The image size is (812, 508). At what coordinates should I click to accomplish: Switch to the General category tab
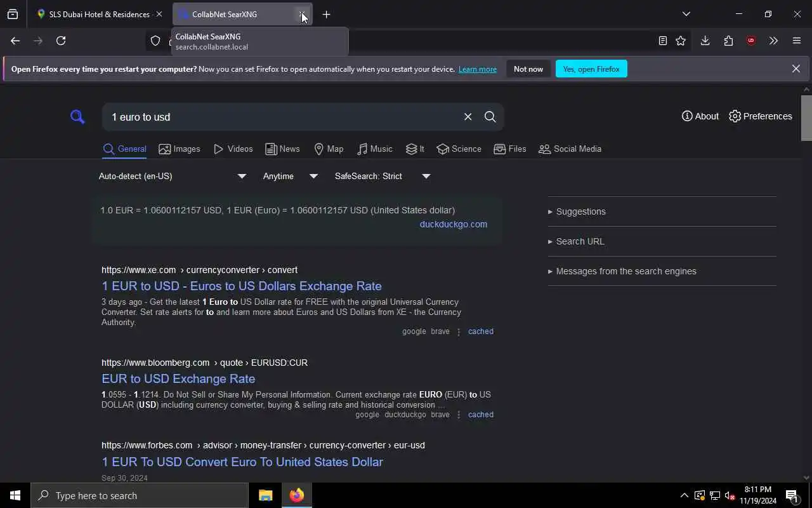[125, 149]
